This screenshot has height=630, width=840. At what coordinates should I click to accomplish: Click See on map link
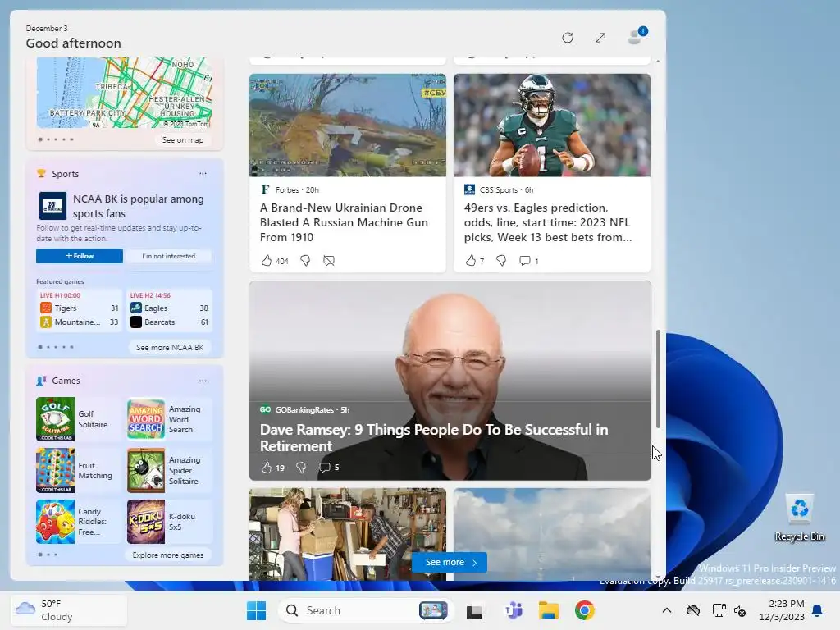(183, 139)
